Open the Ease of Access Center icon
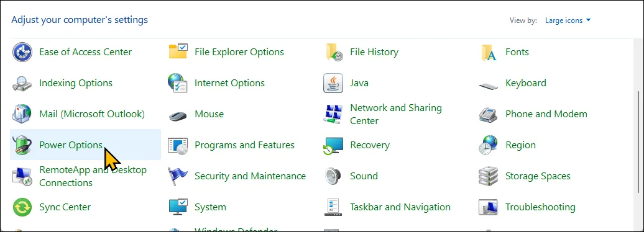Screen dimensions: 644x232 tap(22, 52)
